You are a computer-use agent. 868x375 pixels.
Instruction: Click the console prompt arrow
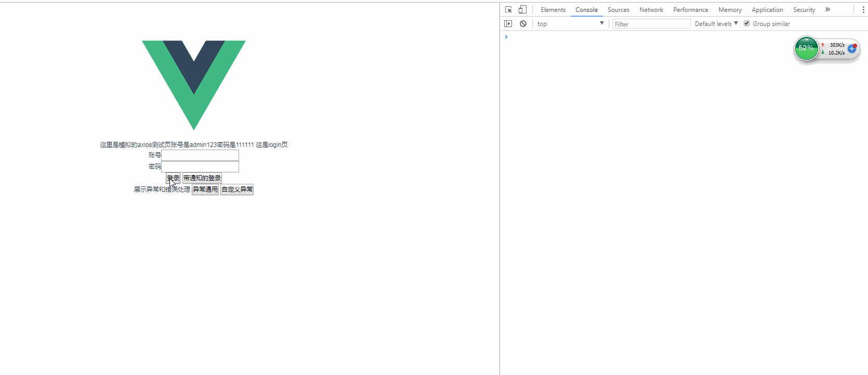(506, 37)
